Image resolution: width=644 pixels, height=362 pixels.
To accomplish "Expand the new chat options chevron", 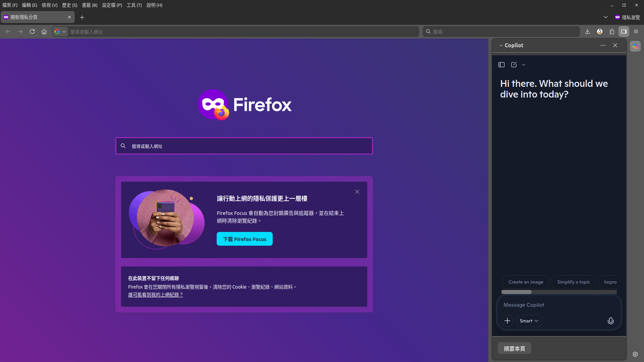I will (524, 65).
